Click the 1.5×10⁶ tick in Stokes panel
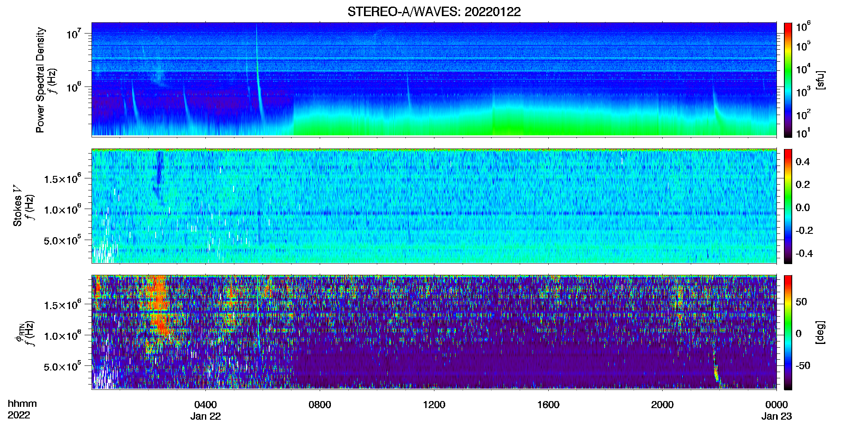 (63, 179)
